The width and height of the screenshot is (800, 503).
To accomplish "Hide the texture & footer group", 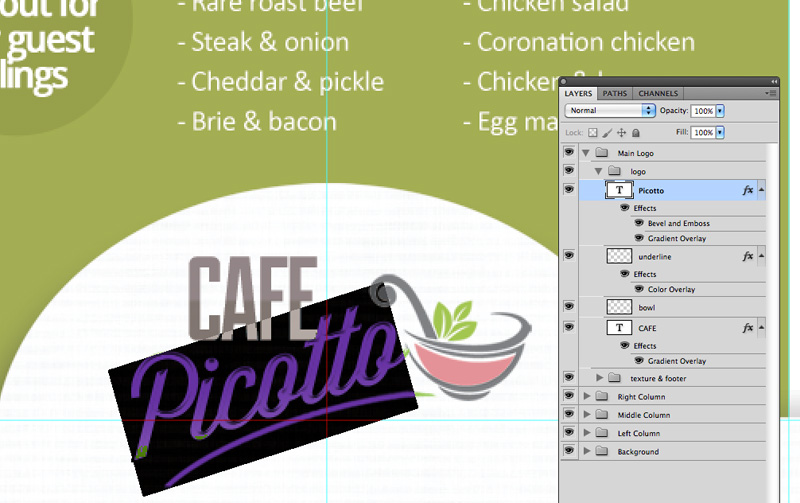I will tap(569, 377).
